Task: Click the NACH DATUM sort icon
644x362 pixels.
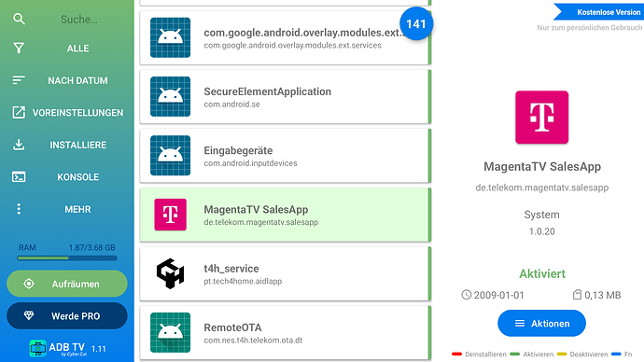Action: pos(19,80)
